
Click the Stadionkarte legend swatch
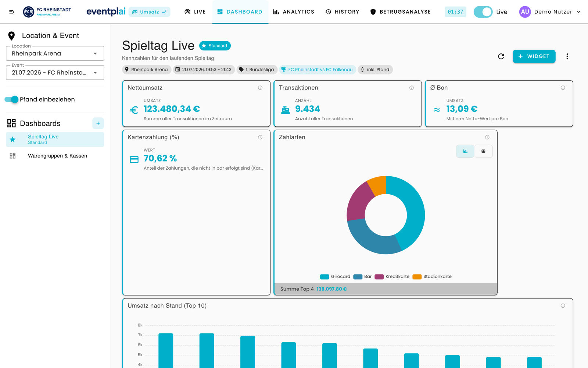[417, 277]
